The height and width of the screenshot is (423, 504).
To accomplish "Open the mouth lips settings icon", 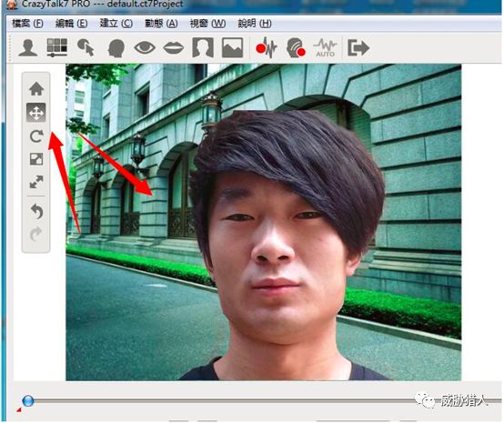I will click(174, 48).
